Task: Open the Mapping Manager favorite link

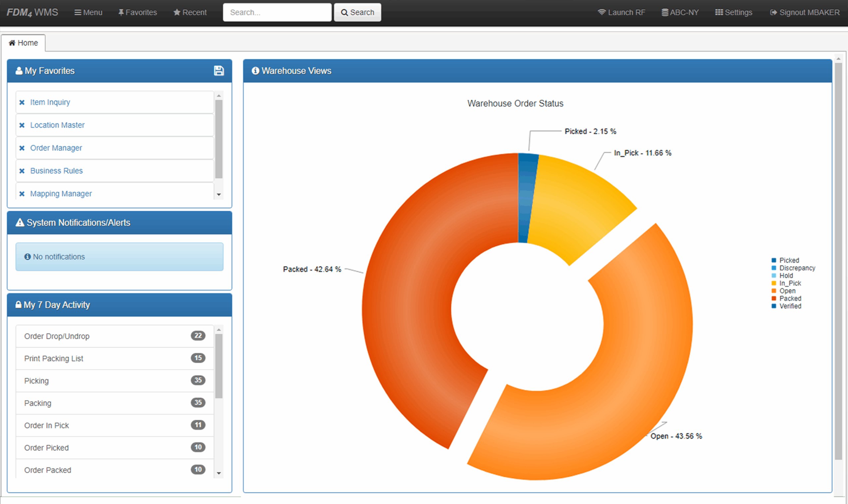Action: pos(61,194)
